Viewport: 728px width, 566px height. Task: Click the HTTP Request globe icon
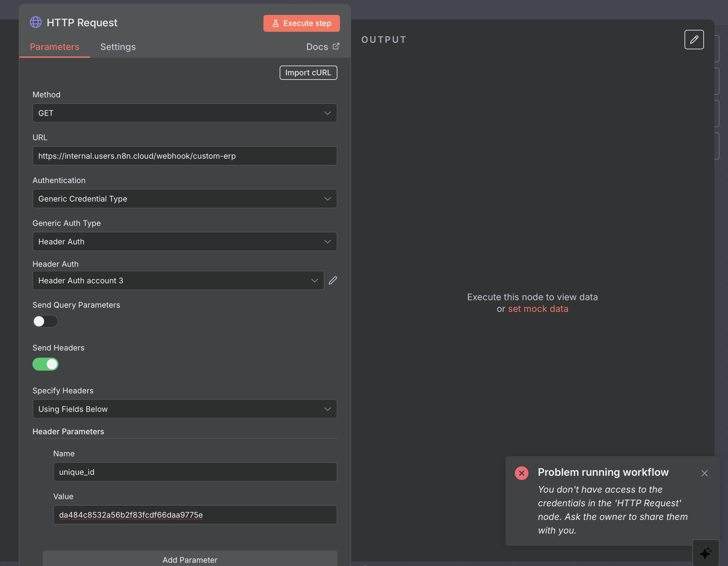[36, 22]
